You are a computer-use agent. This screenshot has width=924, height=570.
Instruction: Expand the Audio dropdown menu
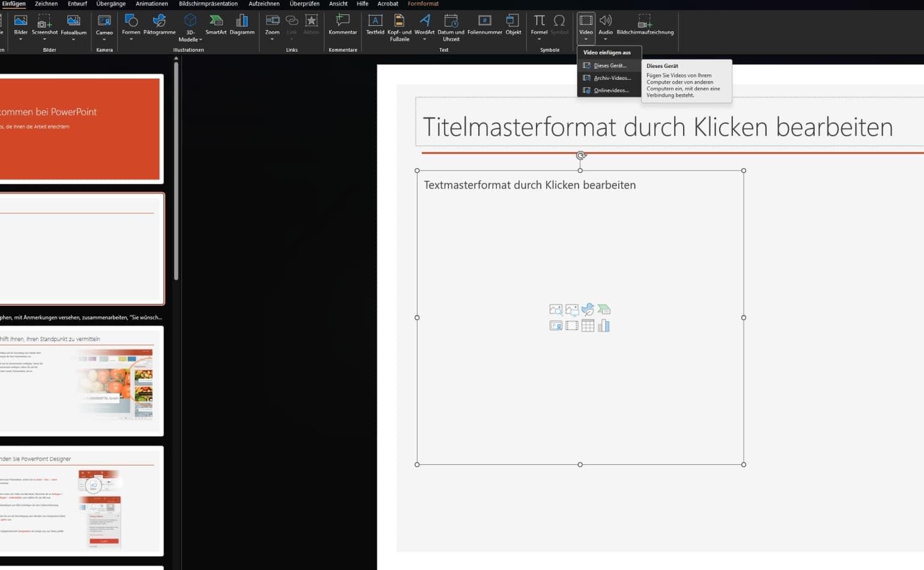point(606,40)
